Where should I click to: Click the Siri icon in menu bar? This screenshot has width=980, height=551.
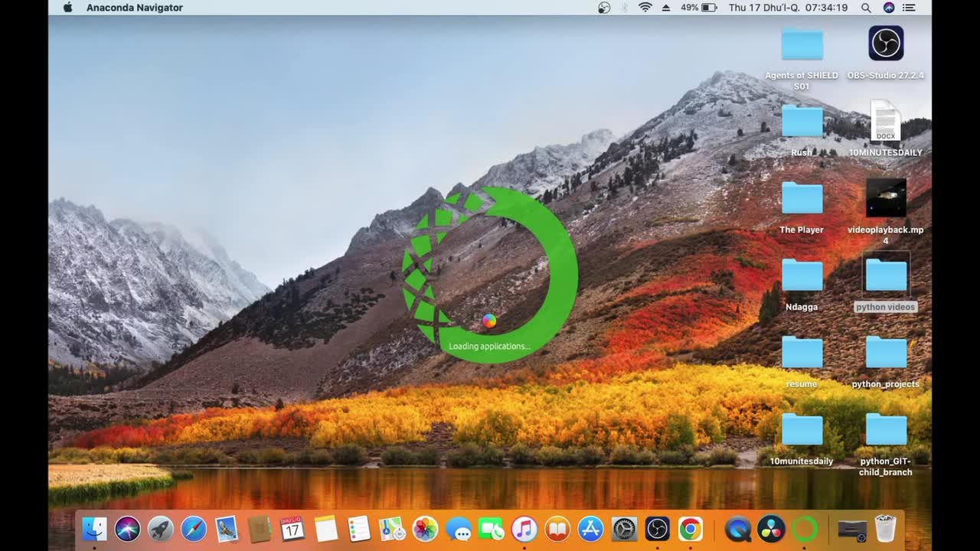(889, 8)
